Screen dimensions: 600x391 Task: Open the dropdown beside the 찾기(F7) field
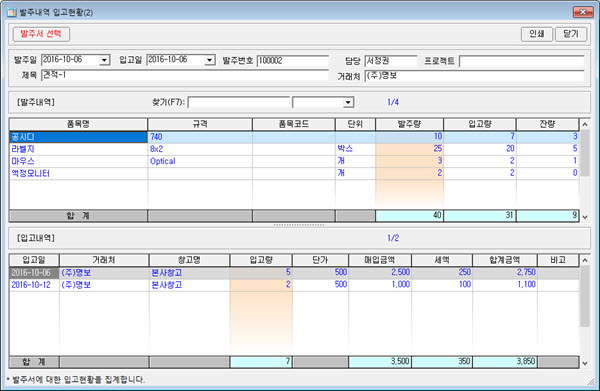[348, 103]
